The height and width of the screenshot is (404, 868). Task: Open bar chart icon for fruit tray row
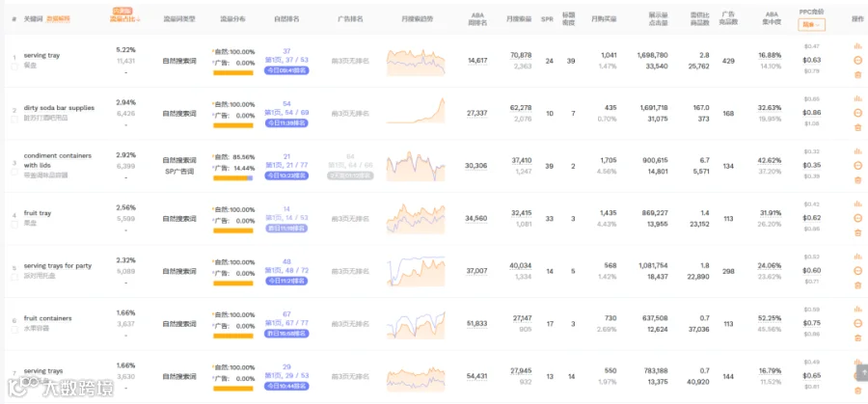click(857, 204)
